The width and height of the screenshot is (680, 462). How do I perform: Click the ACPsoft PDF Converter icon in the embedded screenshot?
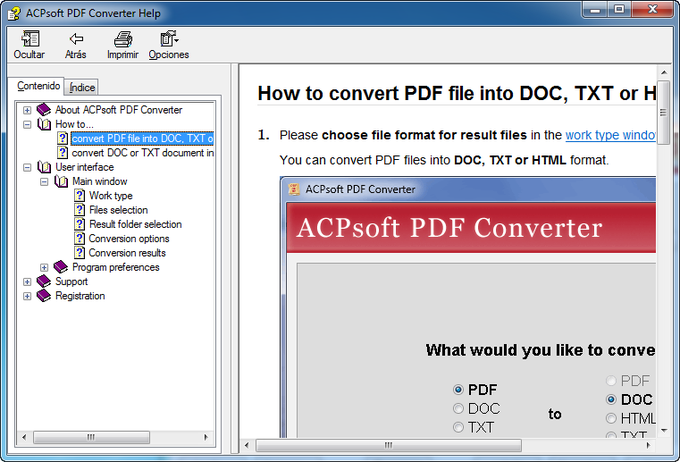294,189
